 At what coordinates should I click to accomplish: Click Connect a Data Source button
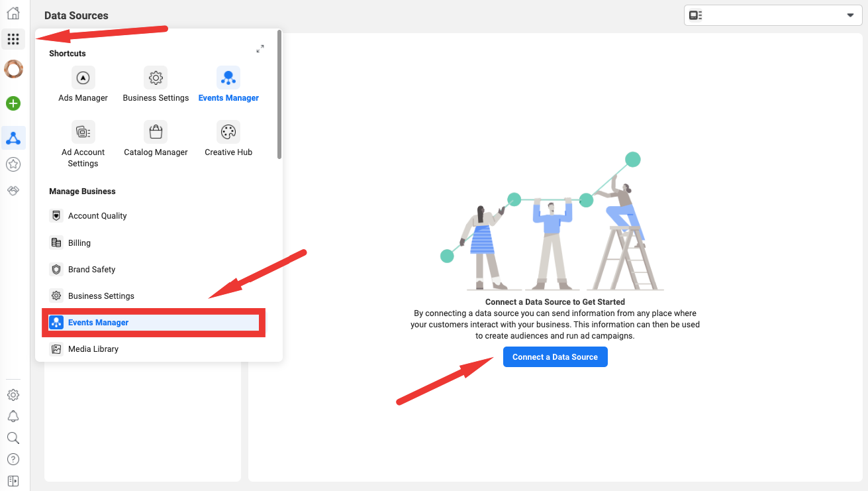(x=555, y=357)
